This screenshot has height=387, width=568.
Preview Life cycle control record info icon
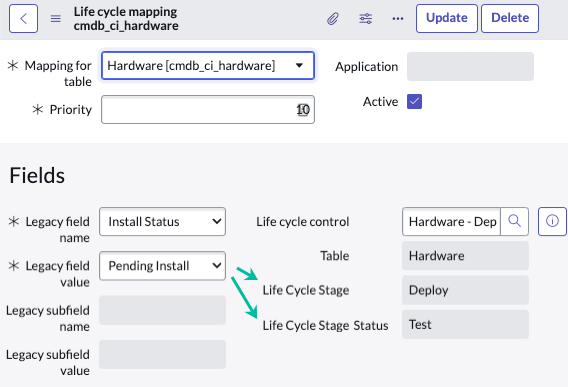coord(552,221)
